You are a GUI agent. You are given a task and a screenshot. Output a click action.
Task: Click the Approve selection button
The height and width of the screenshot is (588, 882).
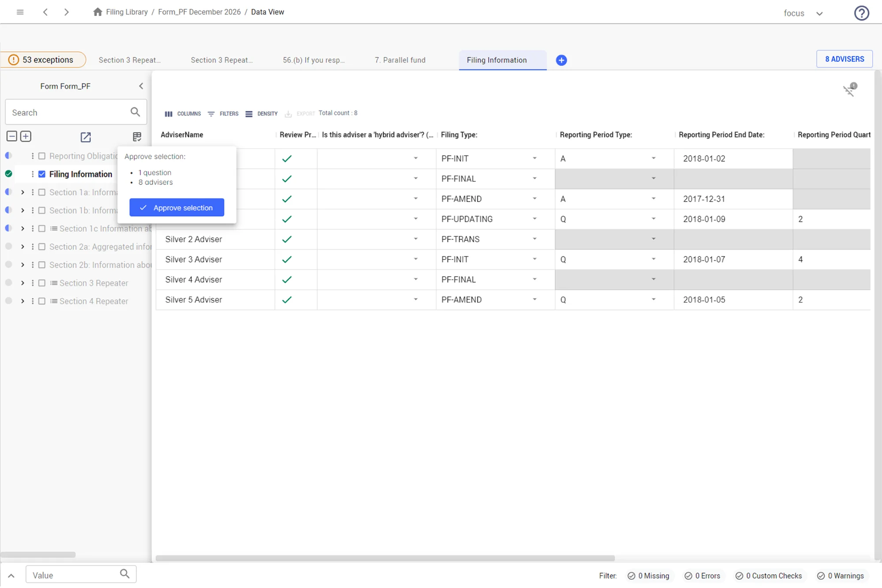(x=176, y=208)
